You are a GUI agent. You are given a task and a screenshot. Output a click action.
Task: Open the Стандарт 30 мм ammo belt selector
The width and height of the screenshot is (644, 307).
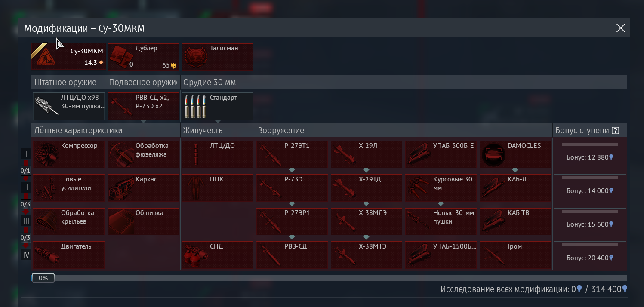click(x=218, y=106)
